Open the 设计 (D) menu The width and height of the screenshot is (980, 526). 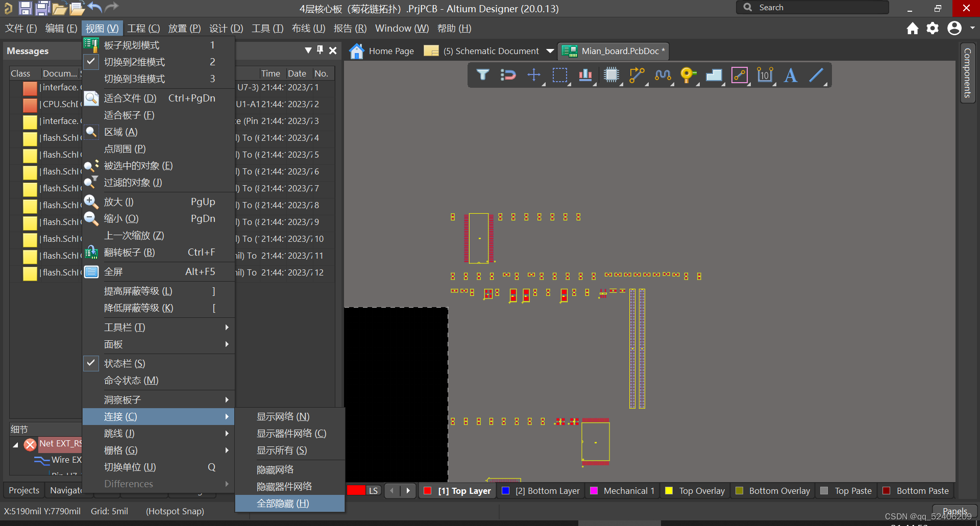226,28
